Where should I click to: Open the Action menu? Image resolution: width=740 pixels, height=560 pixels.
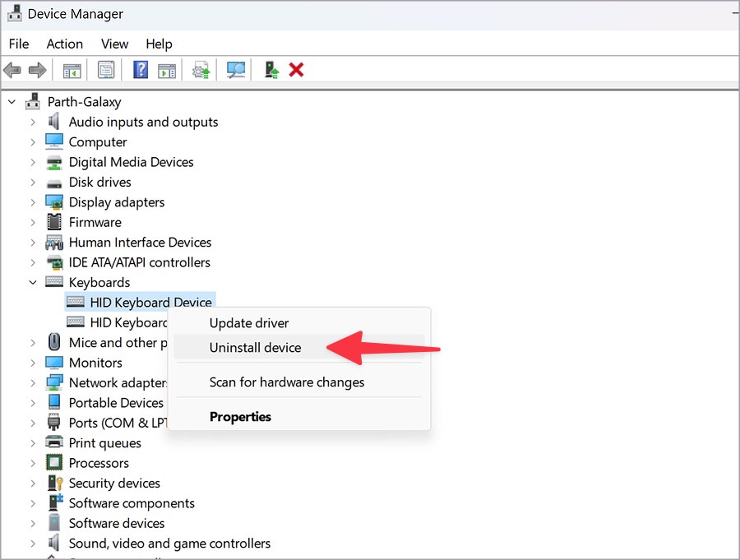[65, 44]
